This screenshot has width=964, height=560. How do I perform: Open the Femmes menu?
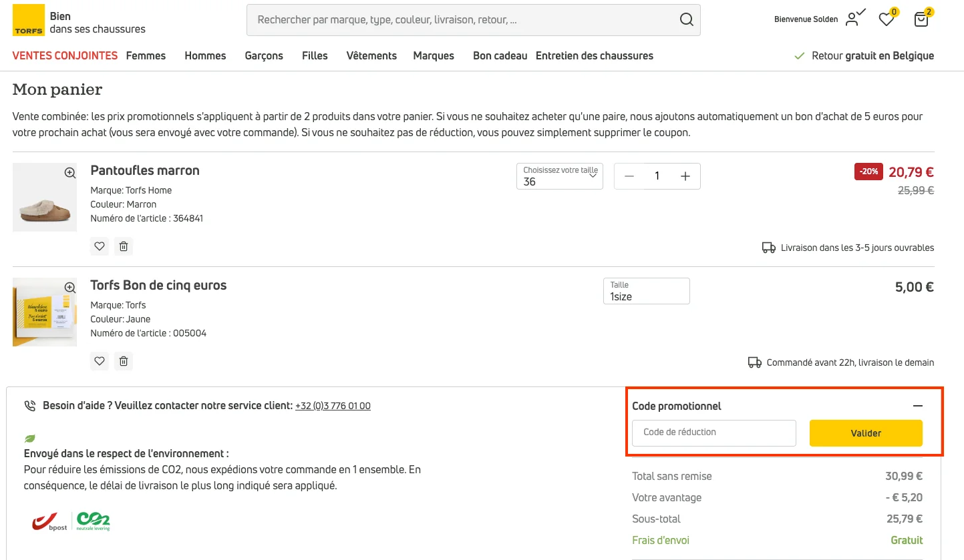coord(146,56)
